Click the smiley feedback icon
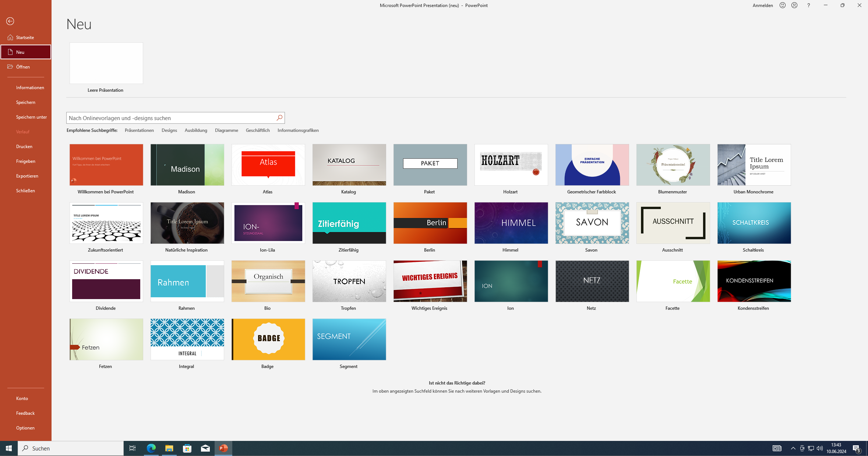The width and height of the screenshot is (868, 456). tap(783, 5)
